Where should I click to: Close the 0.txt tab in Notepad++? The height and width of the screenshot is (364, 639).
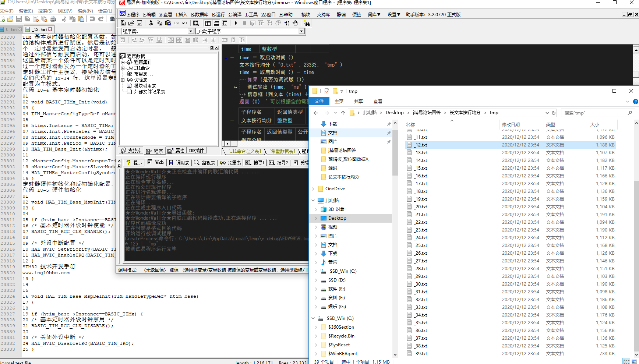(x=20, y=29)
